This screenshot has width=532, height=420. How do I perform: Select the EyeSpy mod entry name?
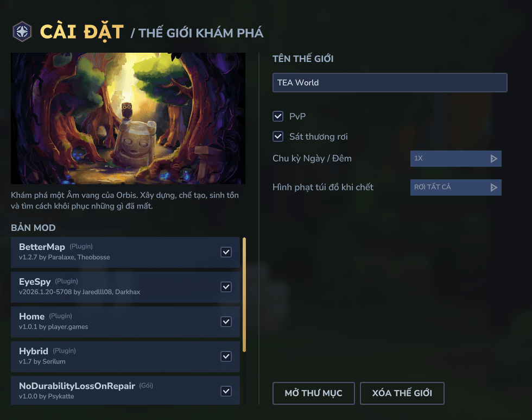point(35,282)
